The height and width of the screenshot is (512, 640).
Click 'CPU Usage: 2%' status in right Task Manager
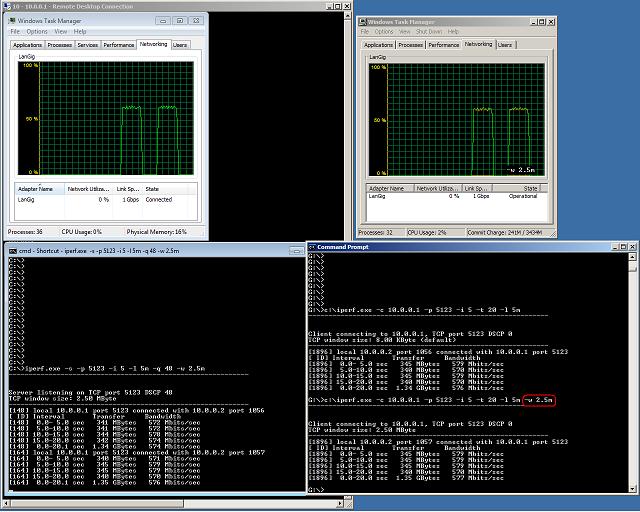(x=427, y=232)
